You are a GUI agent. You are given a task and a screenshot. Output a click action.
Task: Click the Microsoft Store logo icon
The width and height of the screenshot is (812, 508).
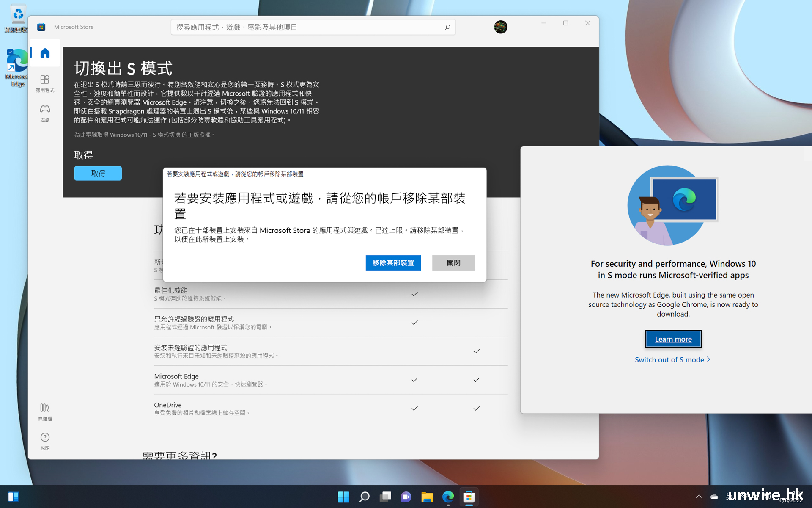(41, 27)
